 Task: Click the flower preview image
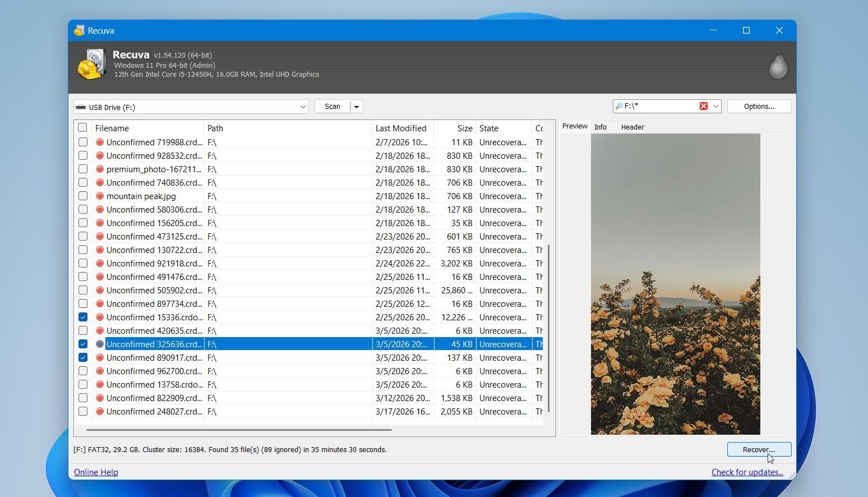676,284
